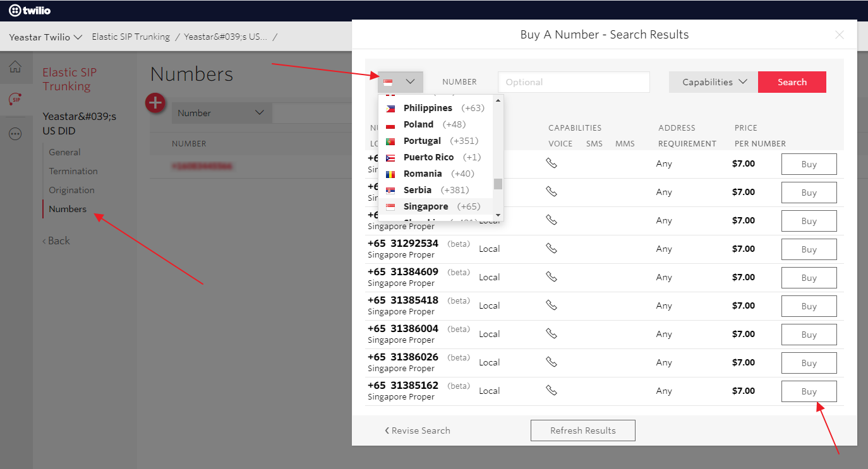Image resolution: width=868 pixels, height=469 pixels.
Task: Open the Termination menu item
Action: click(x=73, y=171)
